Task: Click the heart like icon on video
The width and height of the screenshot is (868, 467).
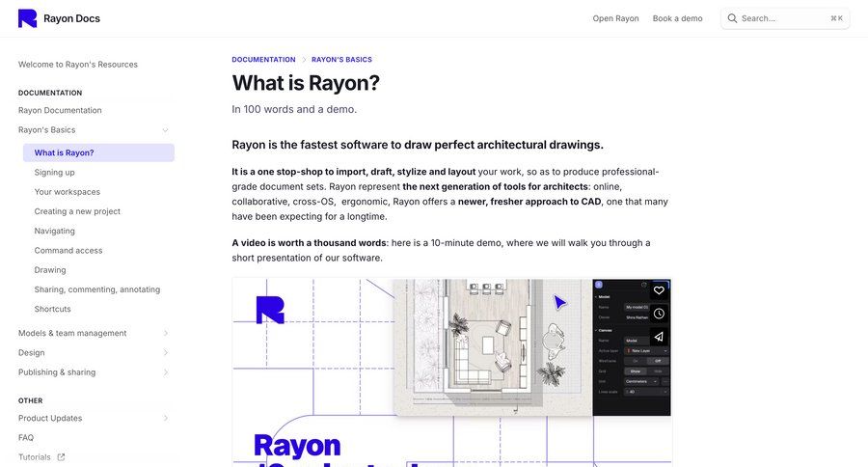Action: [x=658, y=290]
